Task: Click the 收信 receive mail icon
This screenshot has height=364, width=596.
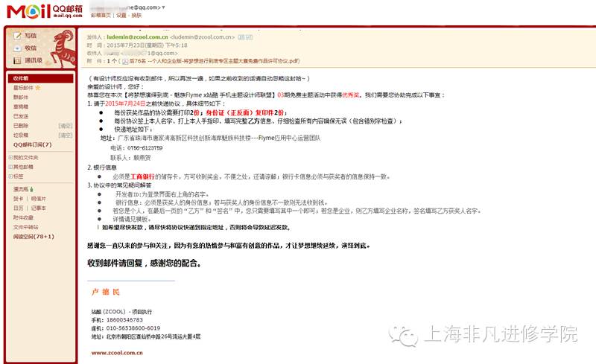Action: [x=17, y=48]
